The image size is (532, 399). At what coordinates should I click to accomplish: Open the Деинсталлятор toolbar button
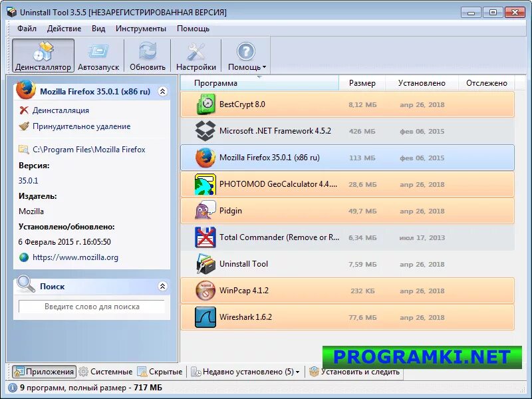pyautogui.click(x=43, y=56)
